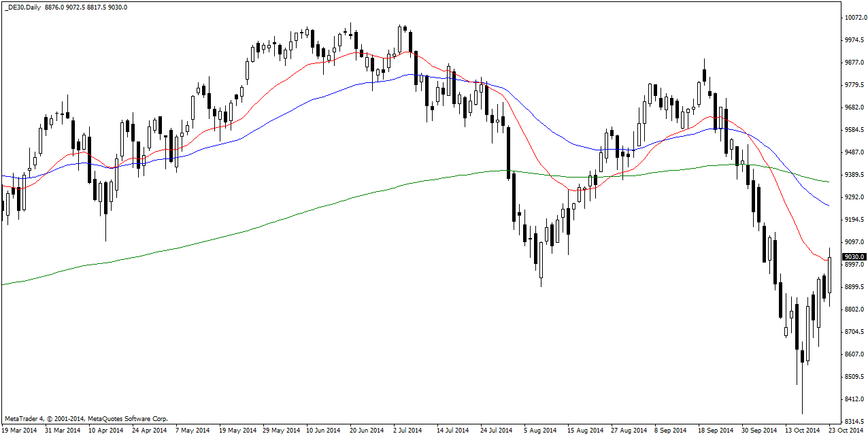The height and width of the screenshot is (436, 868).
Task: Click the 18 Sep 2014 date label
Action: tap(714, 431)
